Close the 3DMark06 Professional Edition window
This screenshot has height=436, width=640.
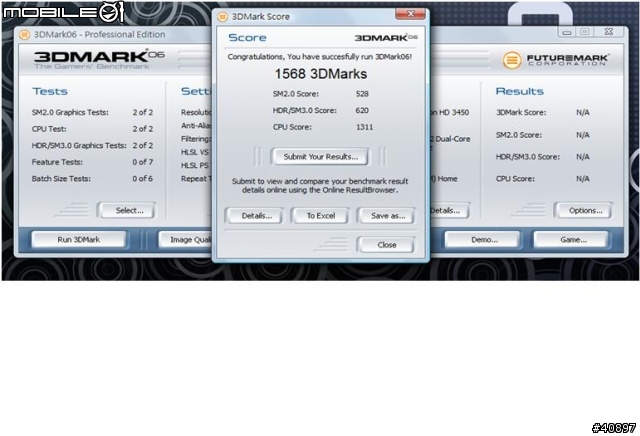point(609,32)
